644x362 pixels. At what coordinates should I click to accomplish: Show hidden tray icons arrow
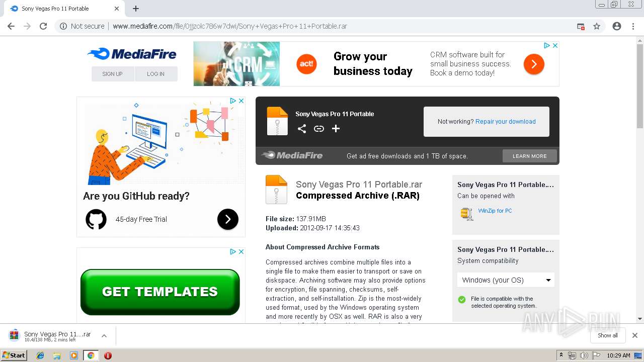click(561, 355)
